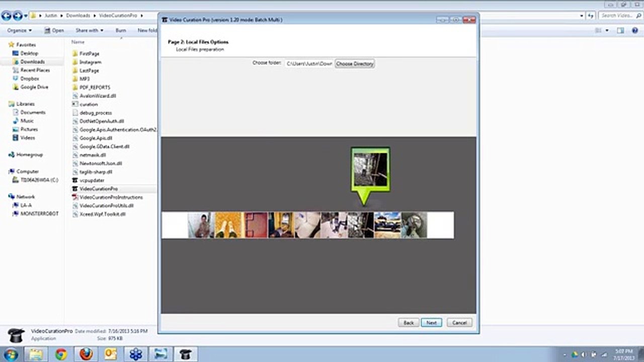Select Computer in the navigation pane

28,171
